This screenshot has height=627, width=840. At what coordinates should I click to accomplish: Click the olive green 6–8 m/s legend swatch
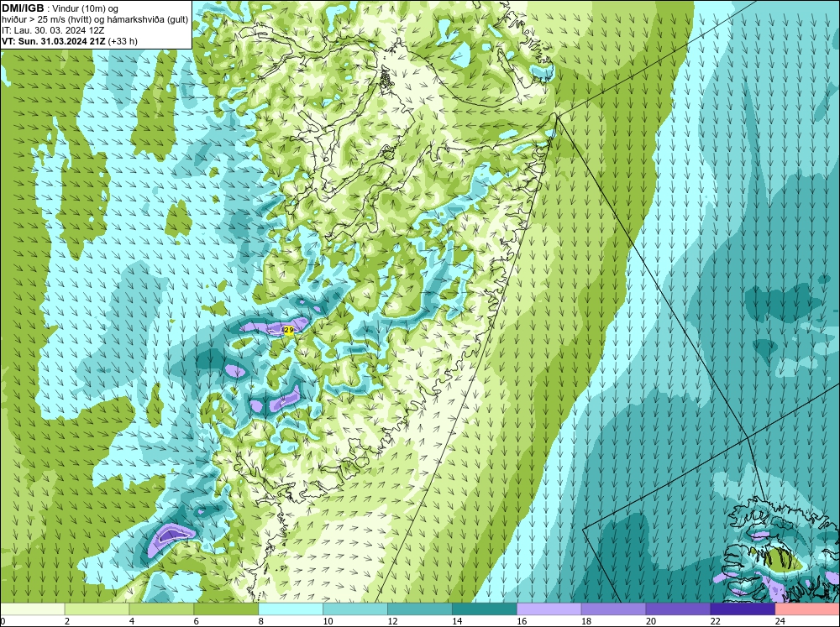[226, 609]
